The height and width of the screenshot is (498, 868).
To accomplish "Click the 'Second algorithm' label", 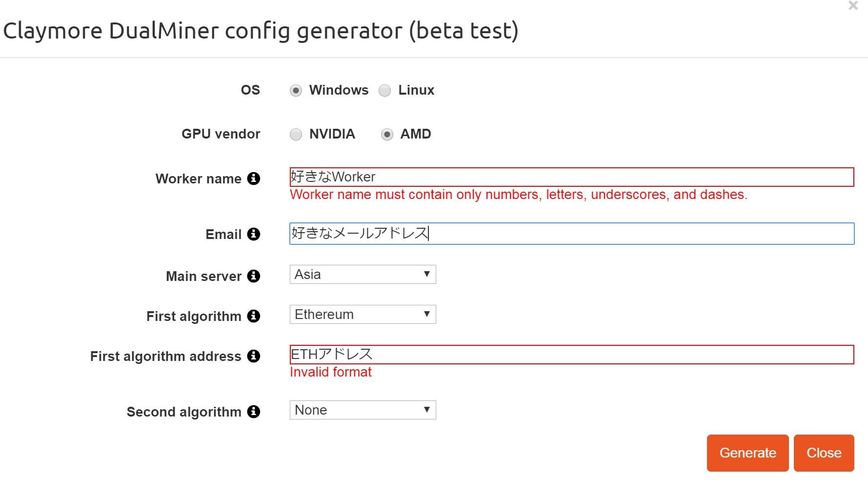I will 184,412.
